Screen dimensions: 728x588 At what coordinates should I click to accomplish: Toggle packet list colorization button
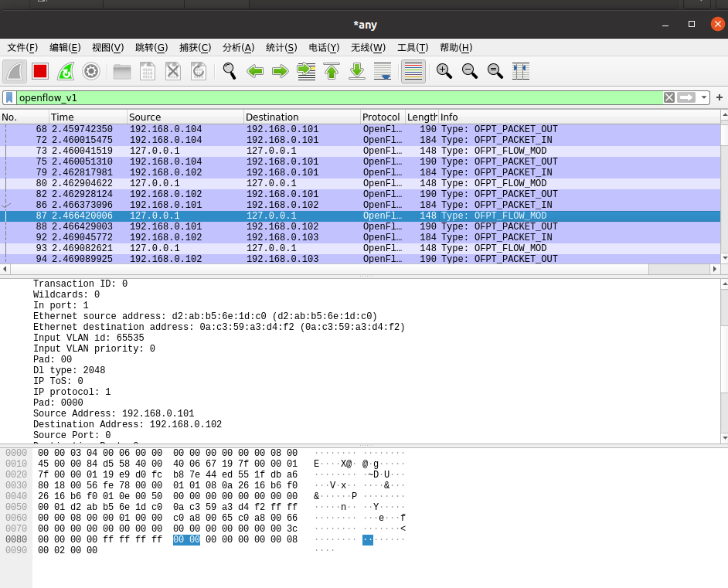[413, 71]
